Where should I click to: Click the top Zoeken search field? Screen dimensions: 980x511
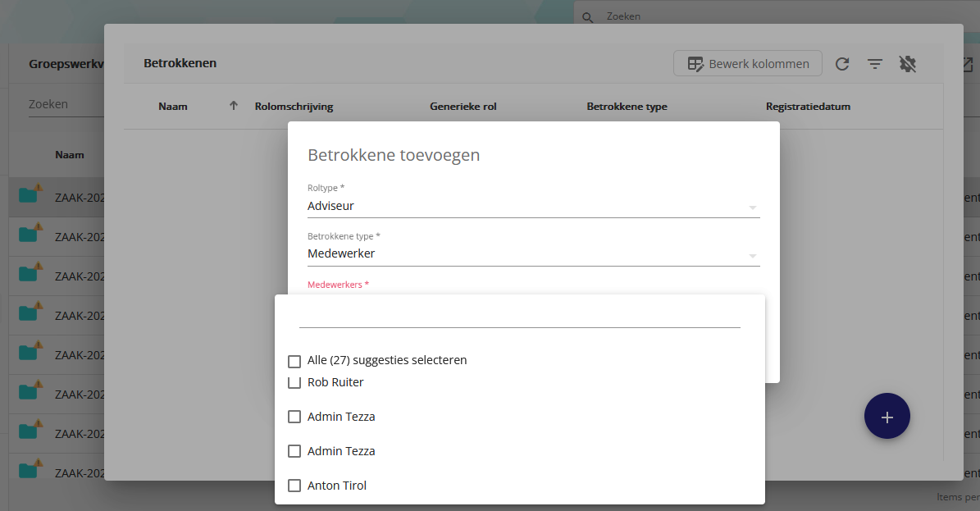775,16
